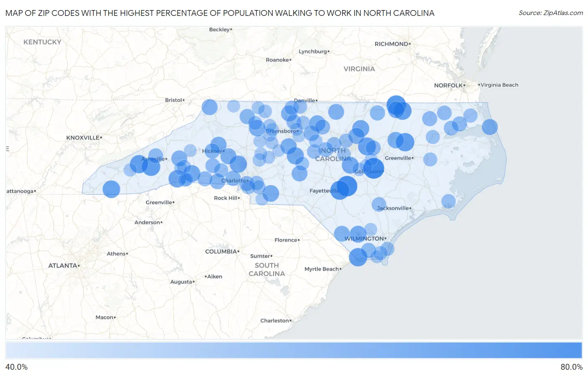Select the southernmost bubble below the WILMINGTON label
Image resolution: width=588 pixels, height=376 pixels.
pyautogui.click(x=358, y=257)
